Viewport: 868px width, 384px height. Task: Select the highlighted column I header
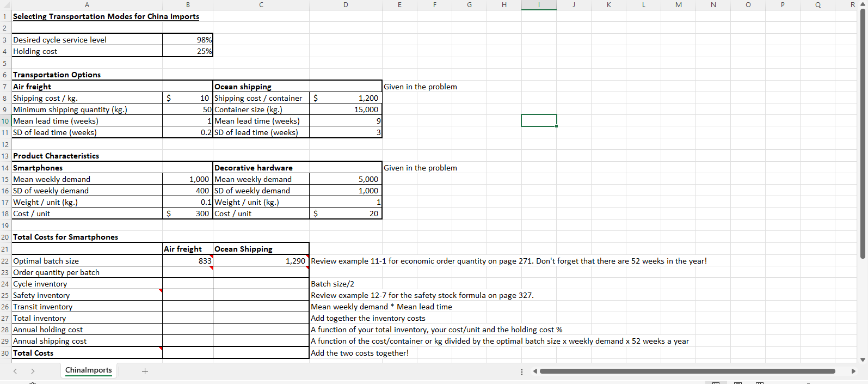coord(539,5)
